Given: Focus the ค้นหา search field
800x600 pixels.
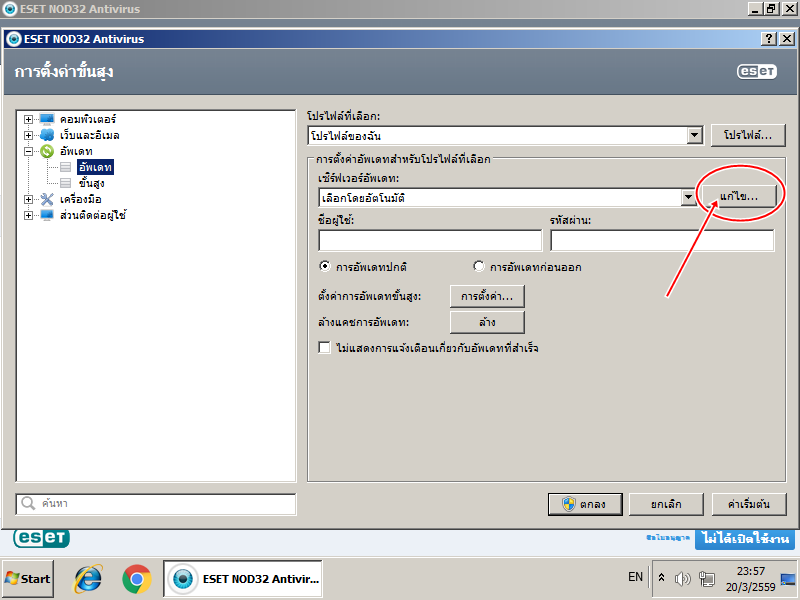Looking at the screenshot, I should point(156,504).
